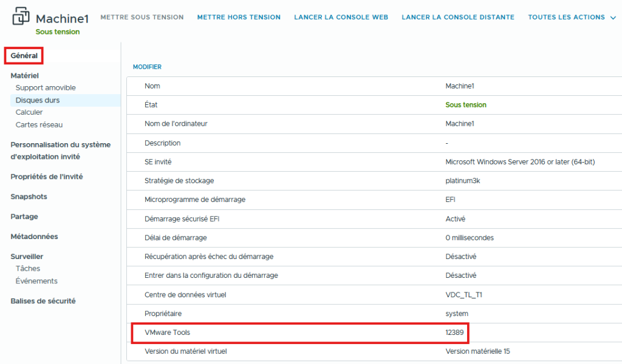Viewport: 622px width, 364px height.
Task: Open the Partage section
Action: 24,217
